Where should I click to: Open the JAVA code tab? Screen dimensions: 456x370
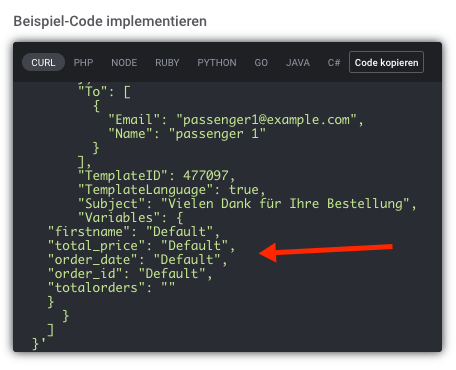[x=298, y=62]
